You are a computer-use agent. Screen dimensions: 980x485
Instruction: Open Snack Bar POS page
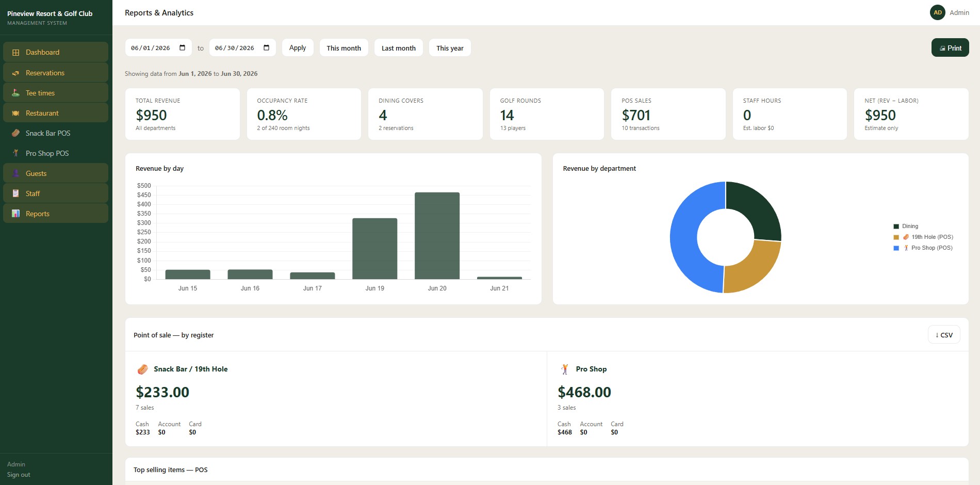point(56,133)
